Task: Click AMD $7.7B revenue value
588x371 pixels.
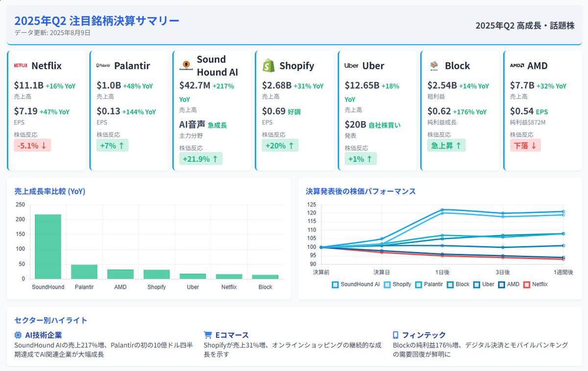Action: point(522,85)
